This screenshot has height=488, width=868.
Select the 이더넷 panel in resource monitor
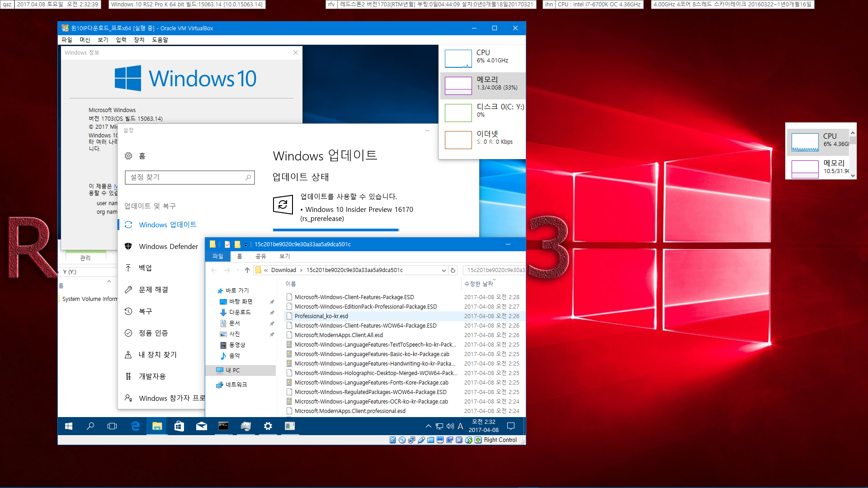[483, 140]
